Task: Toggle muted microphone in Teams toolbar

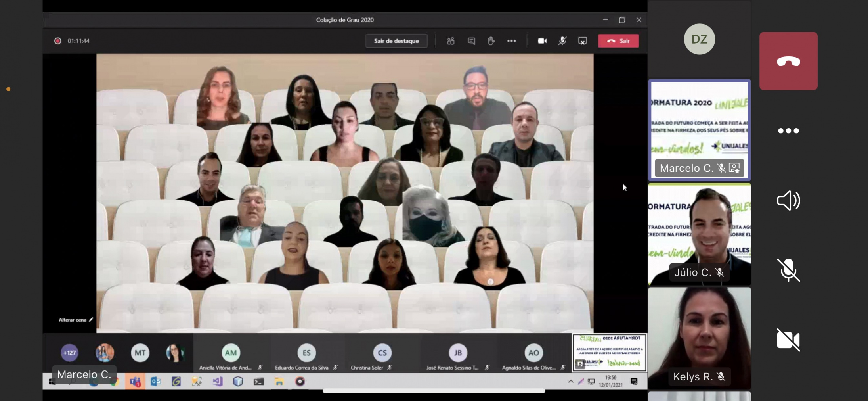Action: 562,41
